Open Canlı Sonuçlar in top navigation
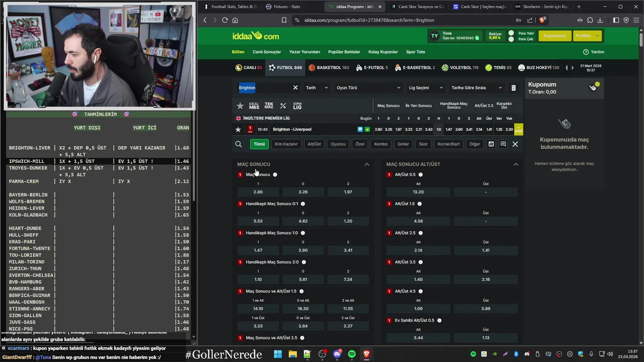 coord(267,52)
